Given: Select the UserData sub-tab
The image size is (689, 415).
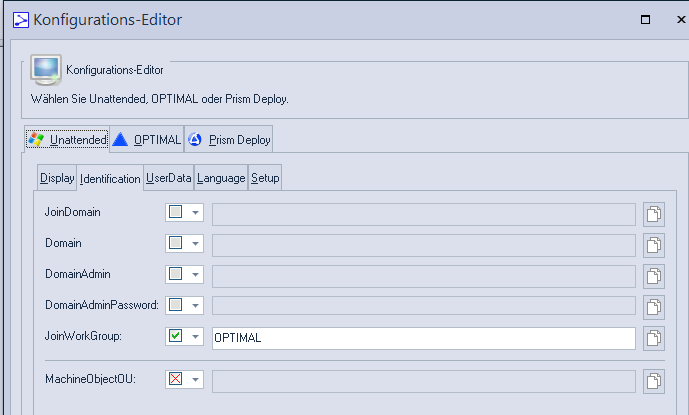Looking at the screenshot, I should [x=168, y=178].
